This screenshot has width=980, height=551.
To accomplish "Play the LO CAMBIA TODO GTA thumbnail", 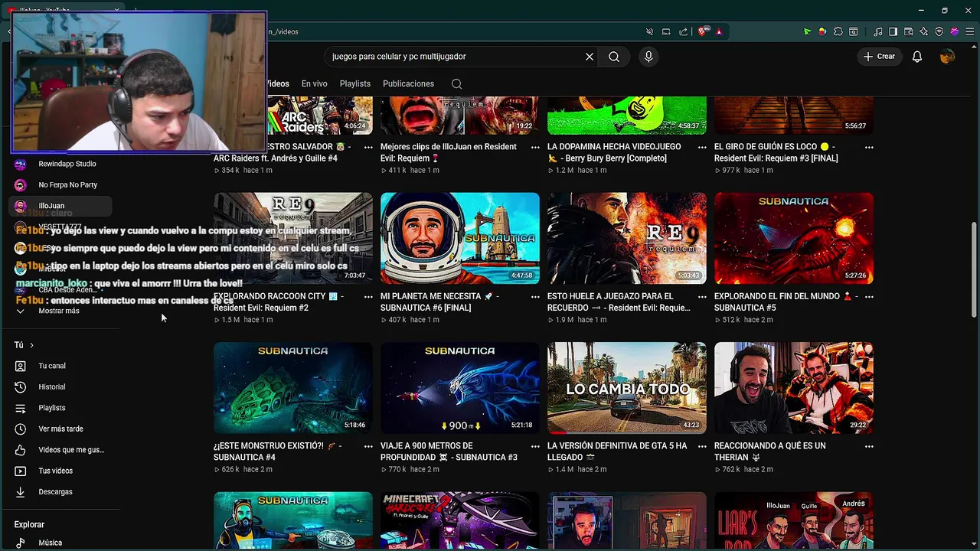I will point(627,388).
